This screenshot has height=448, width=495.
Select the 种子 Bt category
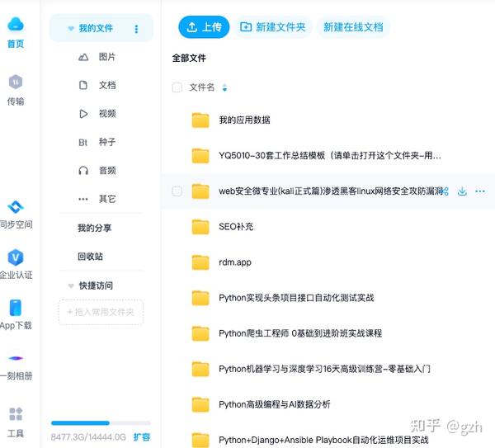pyautogui.click(x=97, y=142)
